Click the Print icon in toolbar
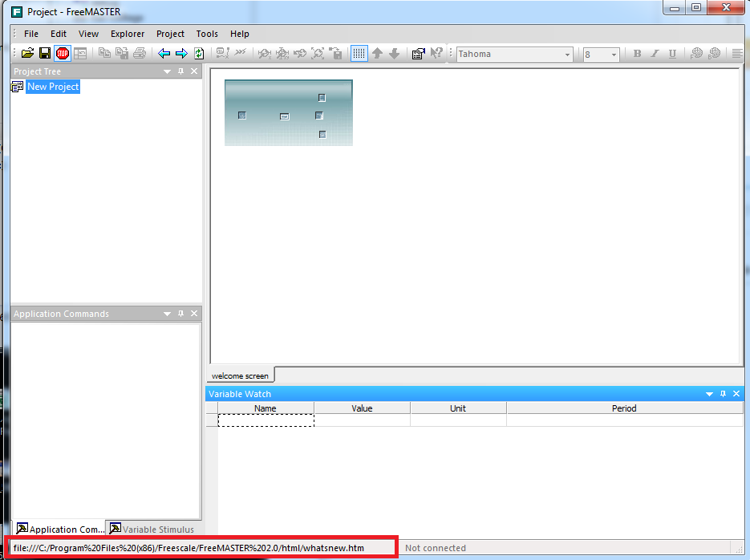The height and width of the screenshot is (560, 750). (x=140, y=53)
